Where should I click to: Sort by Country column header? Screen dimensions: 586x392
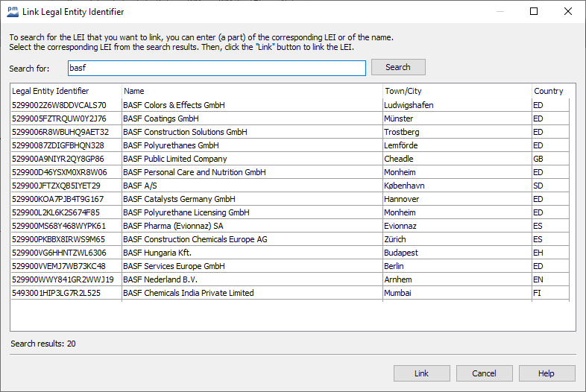tap(549, 91)
